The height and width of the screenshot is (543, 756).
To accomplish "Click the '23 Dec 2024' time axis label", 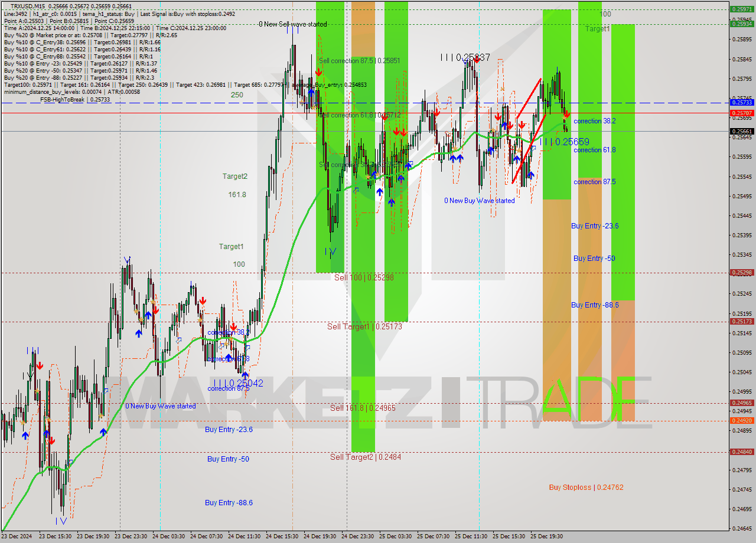I will pos(17,537).
